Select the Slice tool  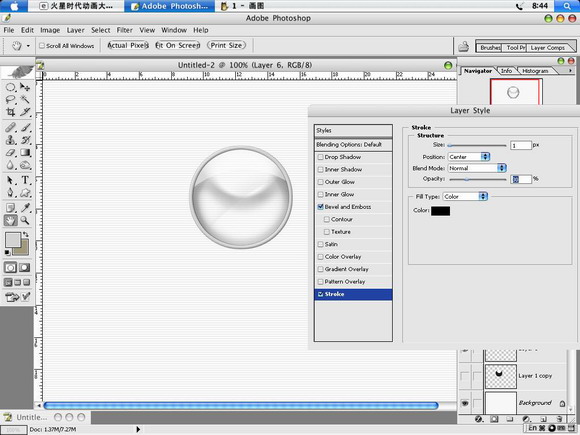[x=25, y=112]
